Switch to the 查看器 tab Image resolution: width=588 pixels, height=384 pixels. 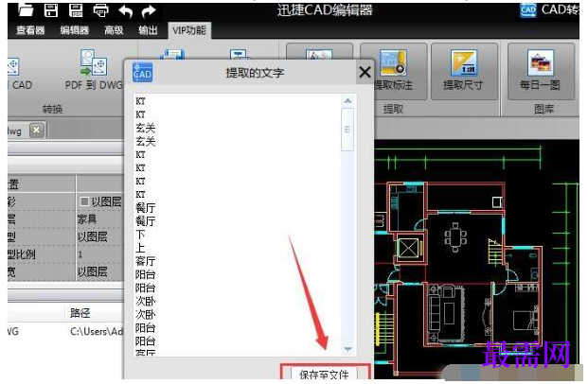pos(30,30)
